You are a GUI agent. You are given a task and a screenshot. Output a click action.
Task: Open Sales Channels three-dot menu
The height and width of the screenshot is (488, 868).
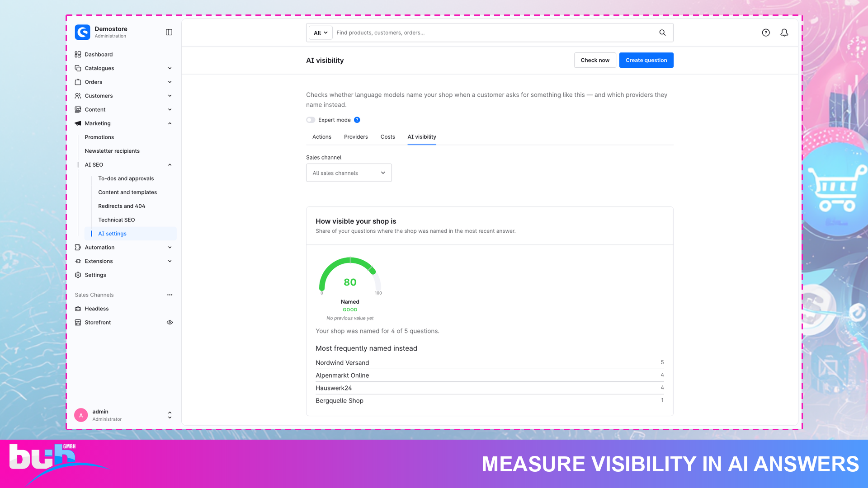pos(170,295)
